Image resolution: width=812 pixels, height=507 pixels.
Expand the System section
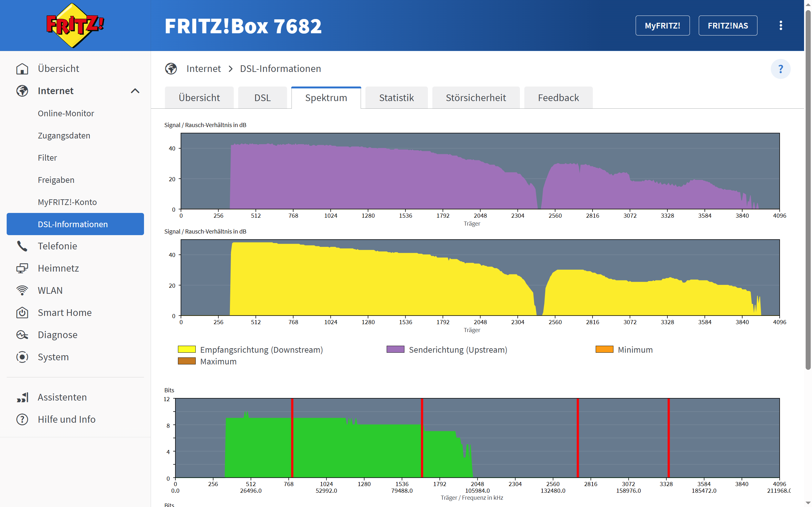click(53, 357)
